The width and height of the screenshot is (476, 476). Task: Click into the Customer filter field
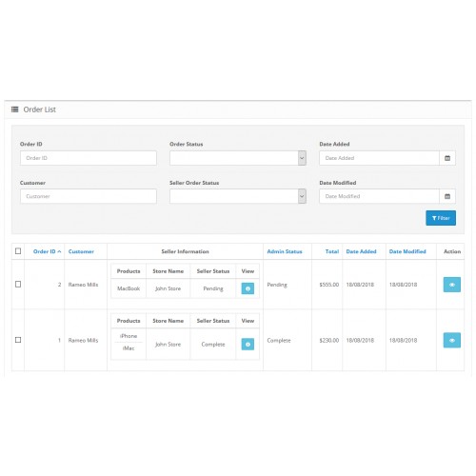click(x=89, y=196)
